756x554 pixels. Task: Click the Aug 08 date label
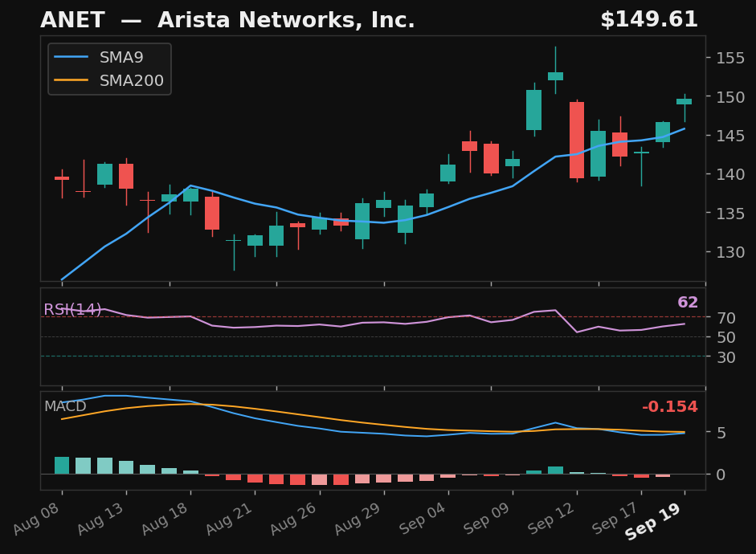(37, 519)
